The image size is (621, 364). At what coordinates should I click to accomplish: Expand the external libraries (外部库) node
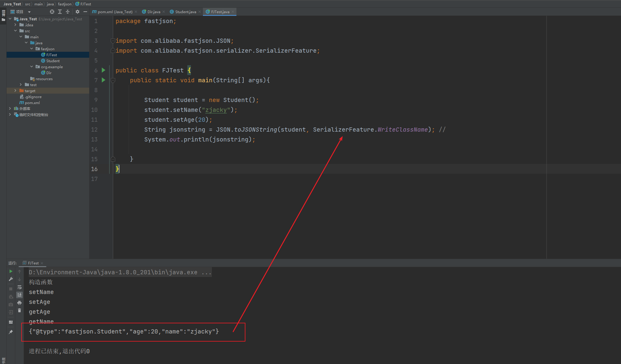10,109
